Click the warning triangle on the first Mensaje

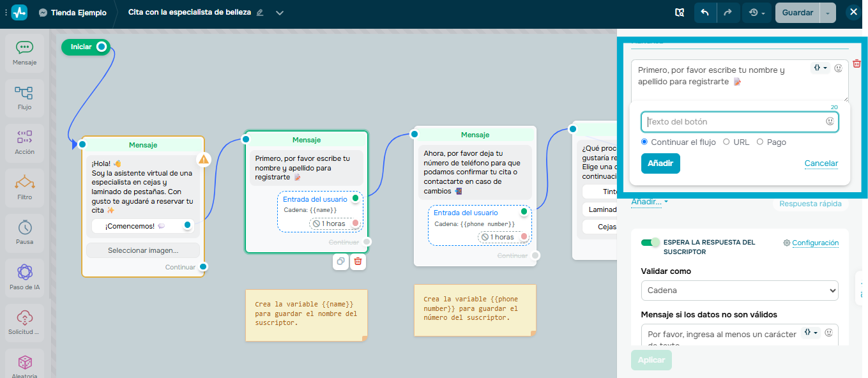(204, 159)
